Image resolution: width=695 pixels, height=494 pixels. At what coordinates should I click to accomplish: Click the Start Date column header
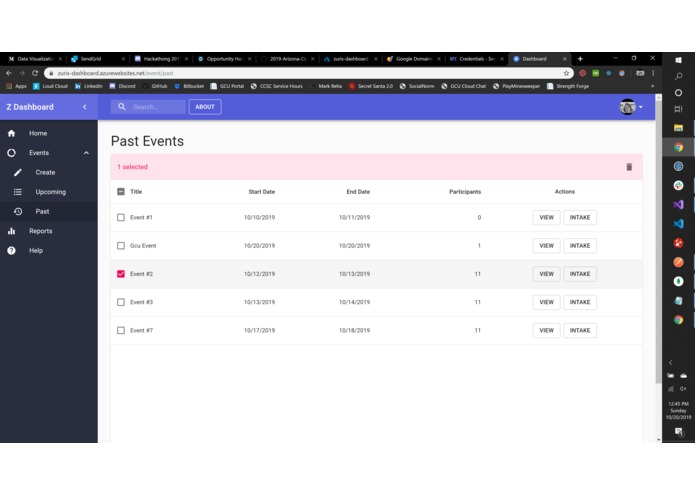coord(262,192)
